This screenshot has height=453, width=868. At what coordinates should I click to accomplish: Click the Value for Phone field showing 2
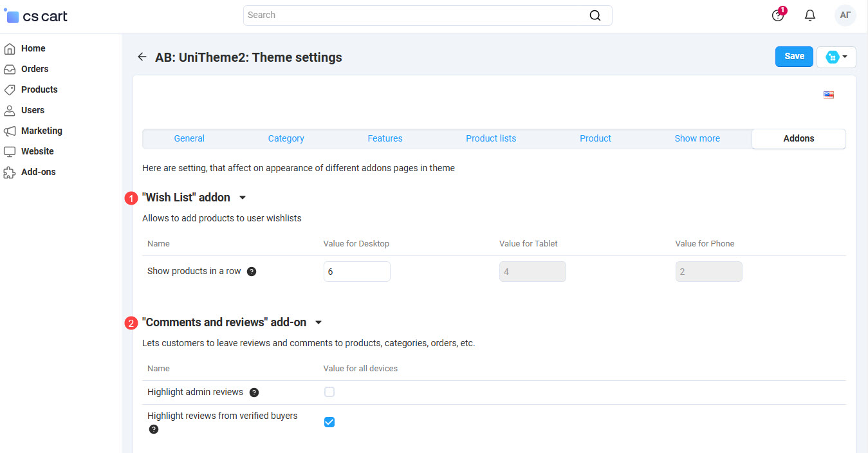pyautogui.click(x=709, y=272)
